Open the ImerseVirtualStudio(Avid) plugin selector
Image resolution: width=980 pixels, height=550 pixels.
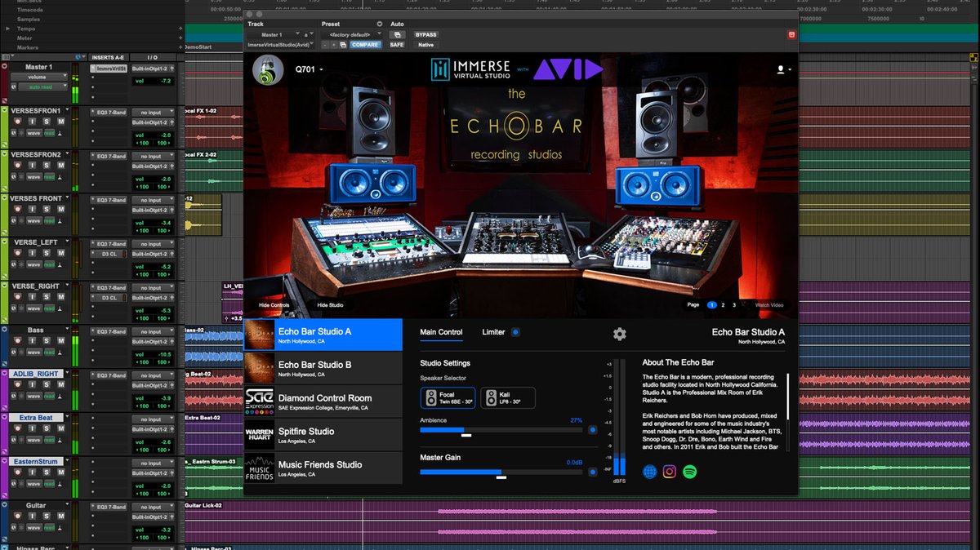click(x=280, y=45)
